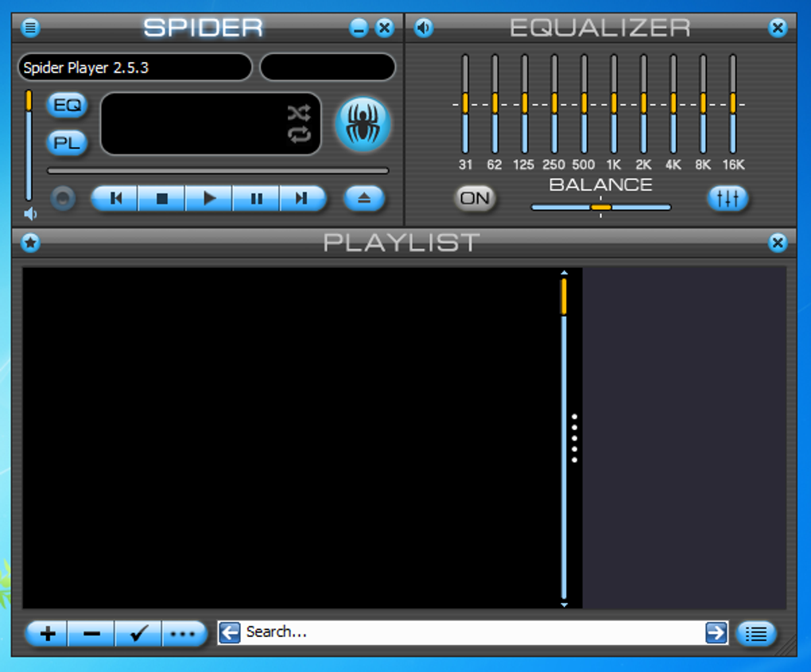Image resolution: width=811 pixels, height=672 pixels.
Task: Click the Spider Player 2.5.3 title display
Action: [x=135, y=68]
